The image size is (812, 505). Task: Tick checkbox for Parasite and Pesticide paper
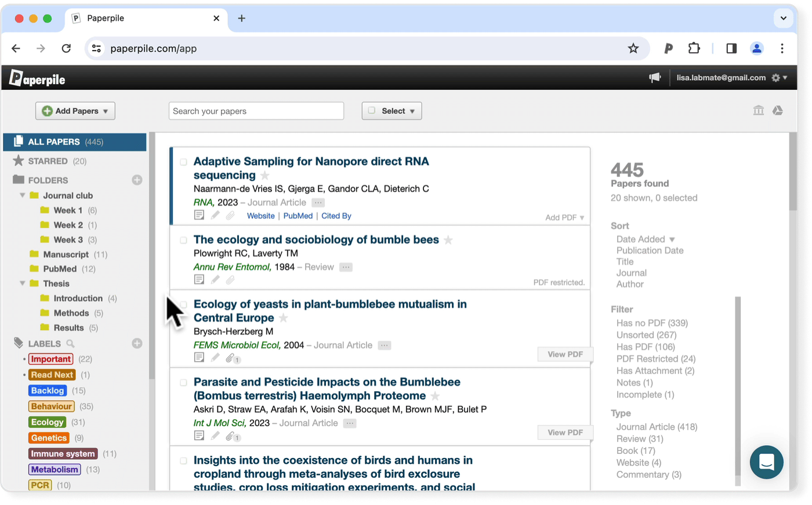click(183, 383)
